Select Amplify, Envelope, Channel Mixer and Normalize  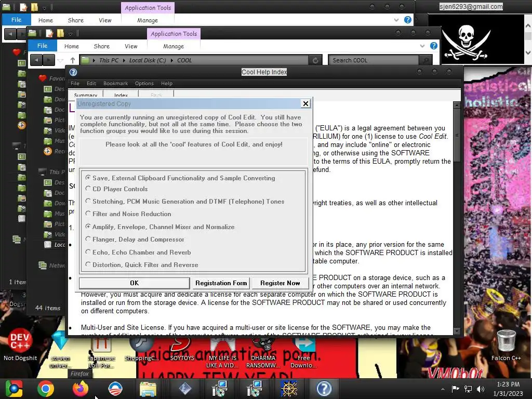[x=88, y=227]
